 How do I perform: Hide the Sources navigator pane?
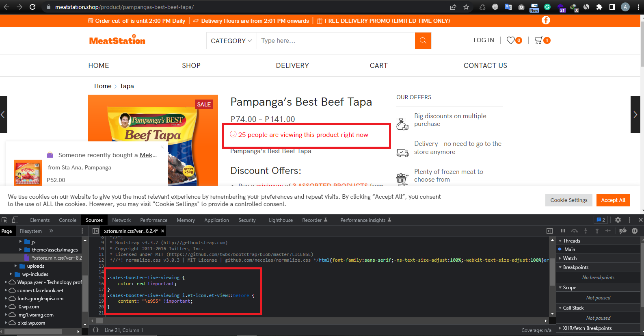[95, 231]
